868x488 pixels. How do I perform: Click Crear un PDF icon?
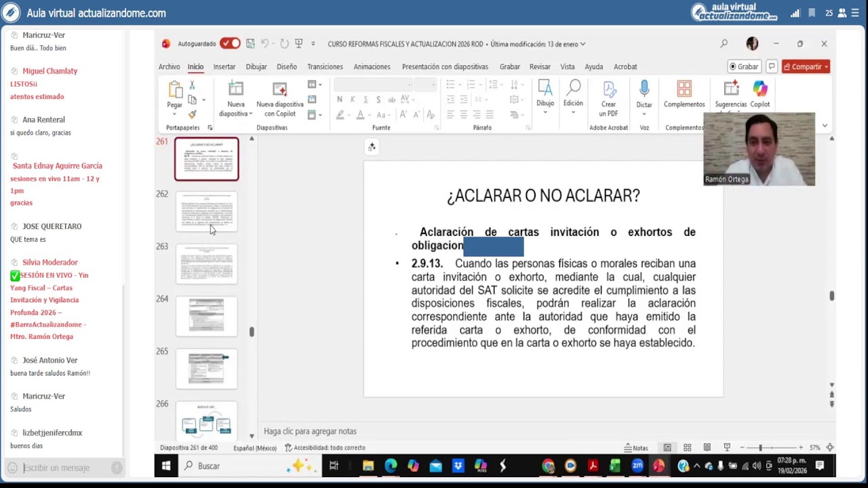click(608, 89)
